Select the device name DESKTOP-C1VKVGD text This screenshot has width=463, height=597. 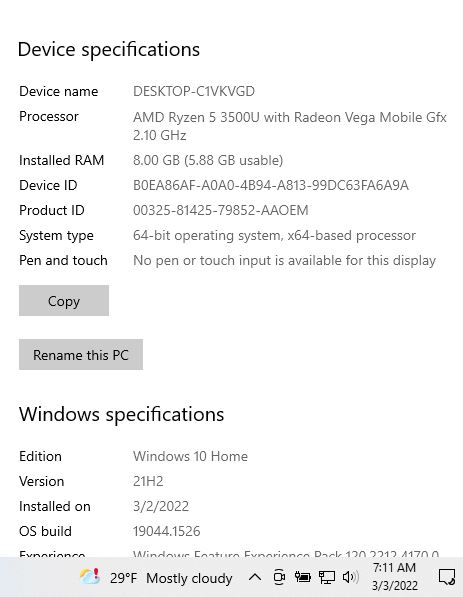click(x=194, y=91)
